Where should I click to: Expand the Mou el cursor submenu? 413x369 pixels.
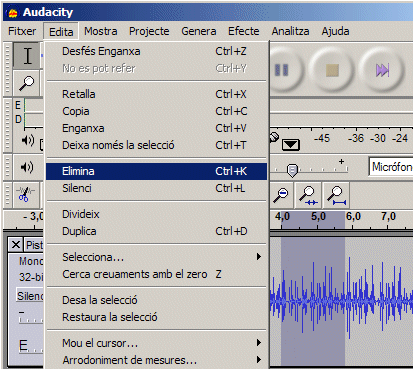pos(156,343)
